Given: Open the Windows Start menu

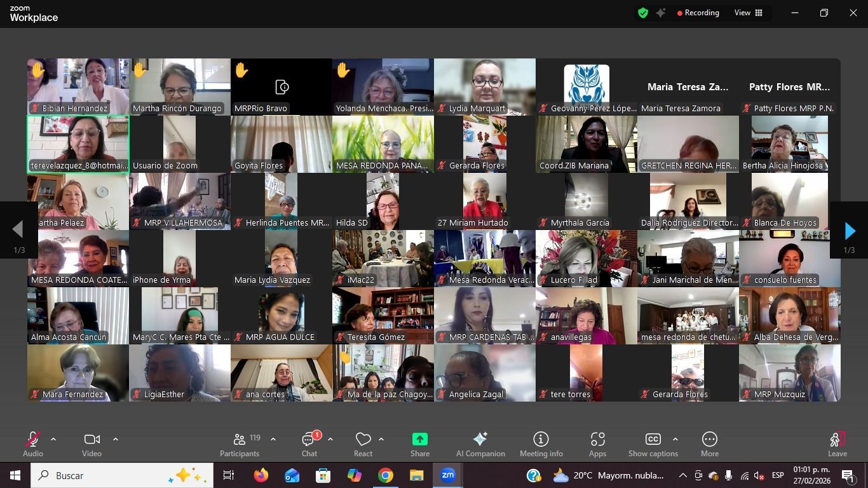Looking at the screenshot, I should point(15,475).
